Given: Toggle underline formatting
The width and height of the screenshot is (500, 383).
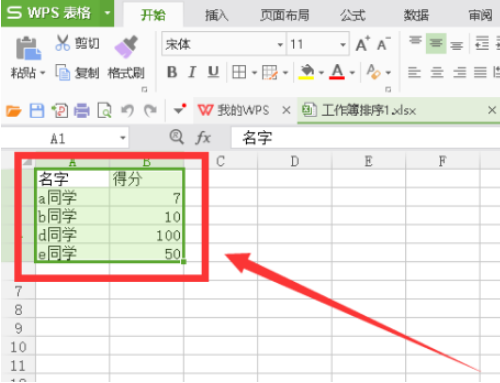Looking at the screenshot, I should [x=213, y=72].
